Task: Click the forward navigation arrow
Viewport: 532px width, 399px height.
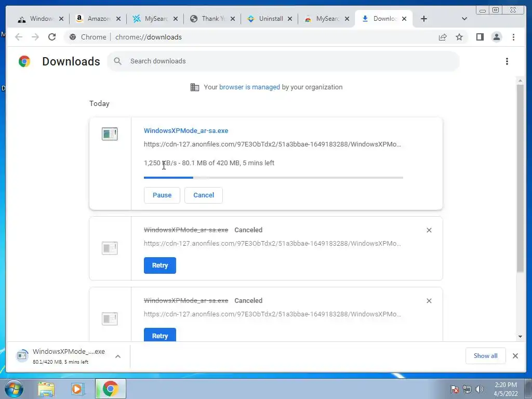Action: click(35, 37)
